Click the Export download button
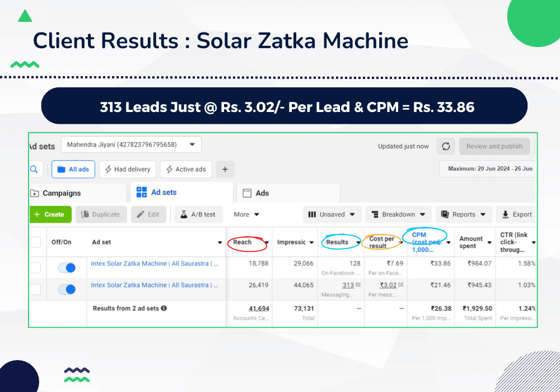Image resolution: width=560 pixels, height=392 pixels. tap(517, 214)
